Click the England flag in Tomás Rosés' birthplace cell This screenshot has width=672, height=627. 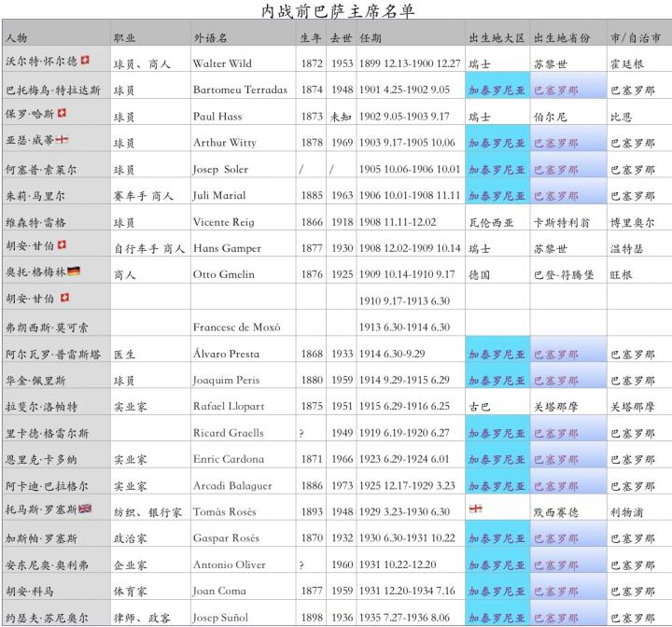pos(476,509)
